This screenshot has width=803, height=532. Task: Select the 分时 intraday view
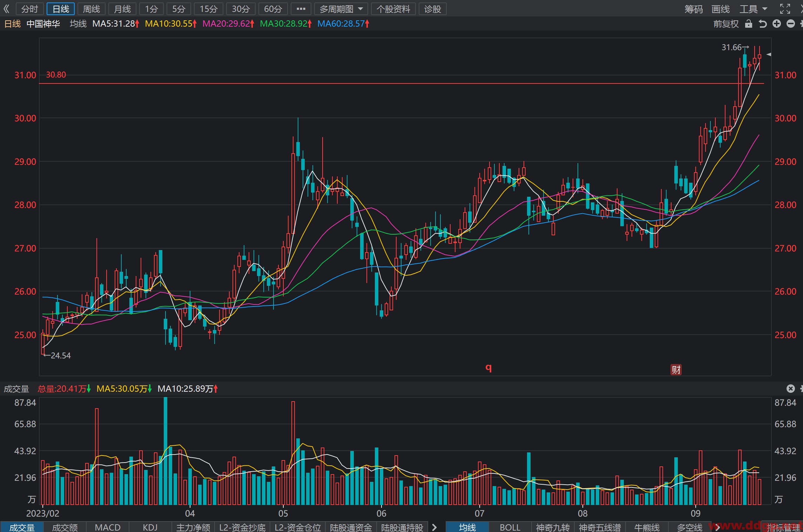tap(29, 9)
